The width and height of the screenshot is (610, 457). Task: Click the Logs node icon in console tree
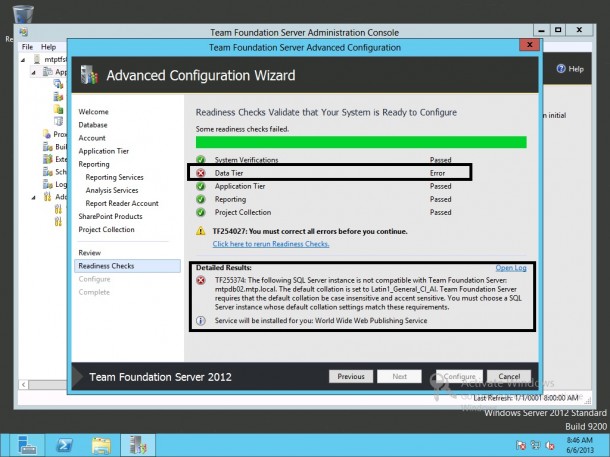pyautogui.click(x=48, y=184)
